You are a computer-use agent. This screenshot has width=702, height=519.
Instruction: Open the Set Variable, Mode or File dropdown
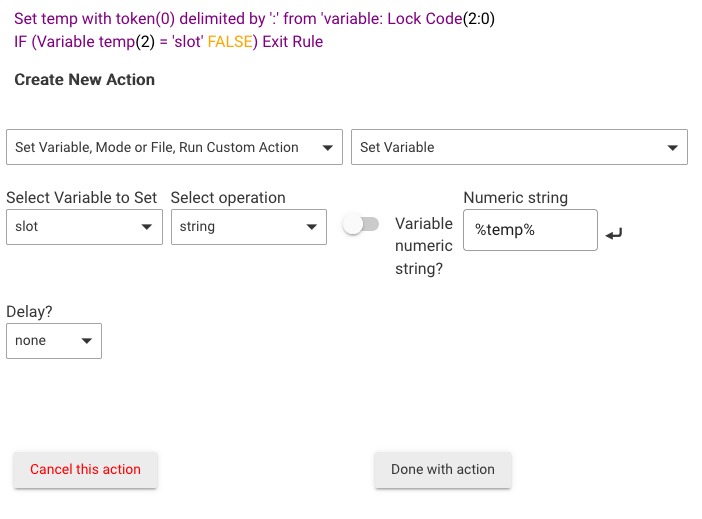pos(174,147)
